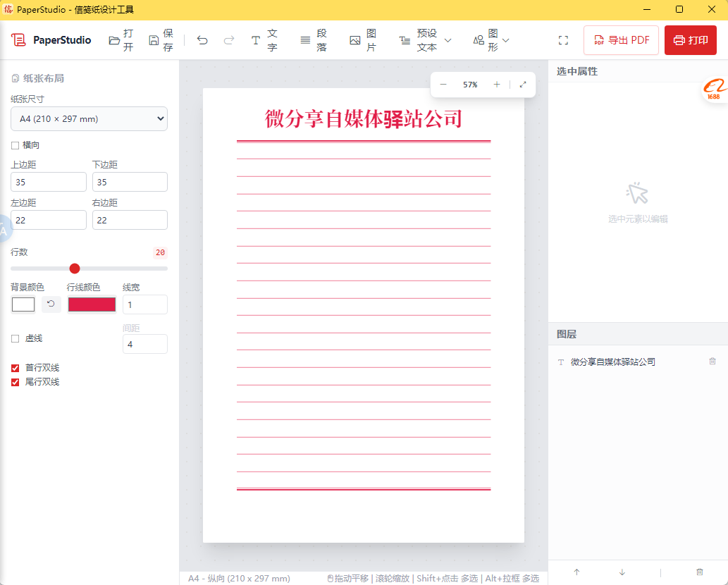Viewport: 728px width, 585px height.
Task: Select the 微分享自媒体驿站公司 title on the page
Action: pyautogui.click(x=364, y=119)
